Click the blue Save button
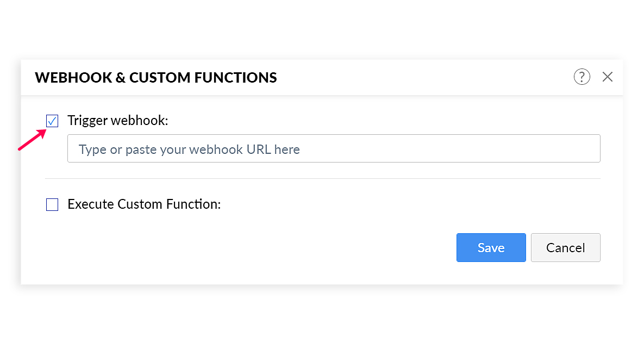 click(491, 247)
